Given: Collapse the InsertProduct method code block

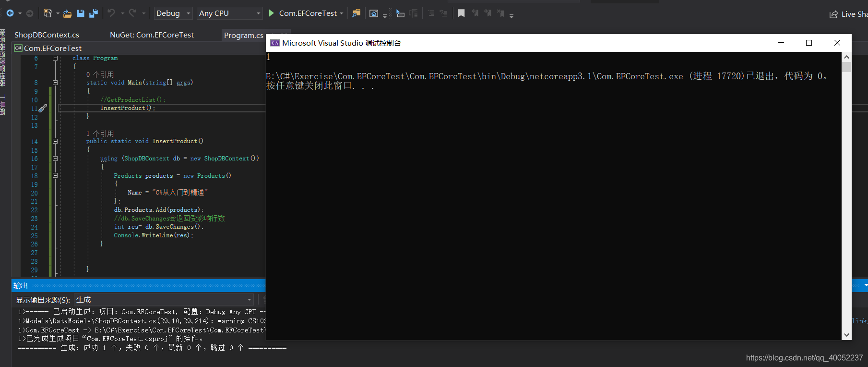Looking at the screenshot, I should tap(55, 141).
